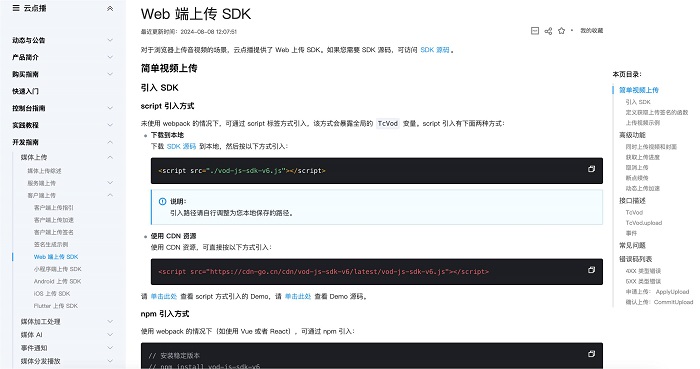This screenshot has height=369, width=700.
Task: Expand the 媒体分发播放 section
Action: click(110, 361)
